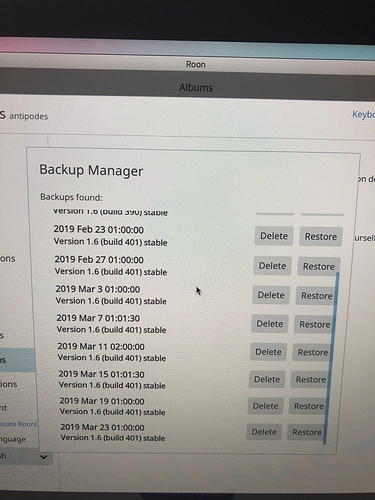
Task: Delete the 2019 Mar 7 backup
Action: coord(269,324)
